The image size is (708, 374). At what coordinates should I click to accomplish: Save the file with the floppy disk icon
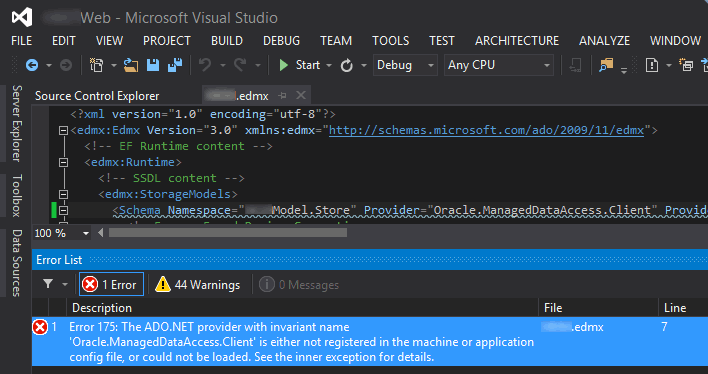[153, 65]
